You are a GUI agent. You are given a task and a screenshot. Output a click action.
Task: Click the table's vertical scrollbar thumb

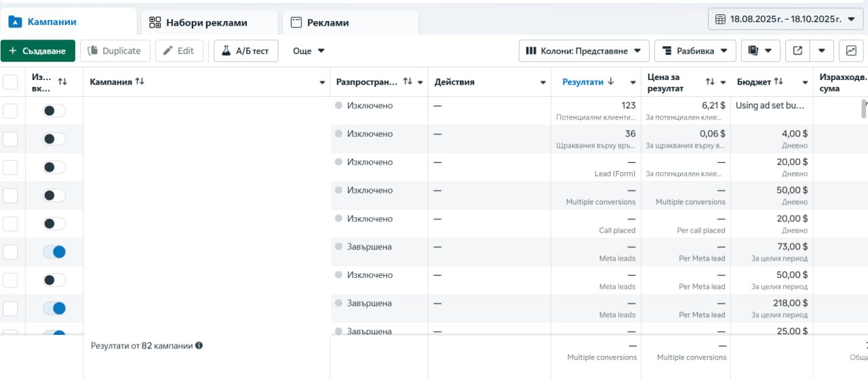point(864,108)
